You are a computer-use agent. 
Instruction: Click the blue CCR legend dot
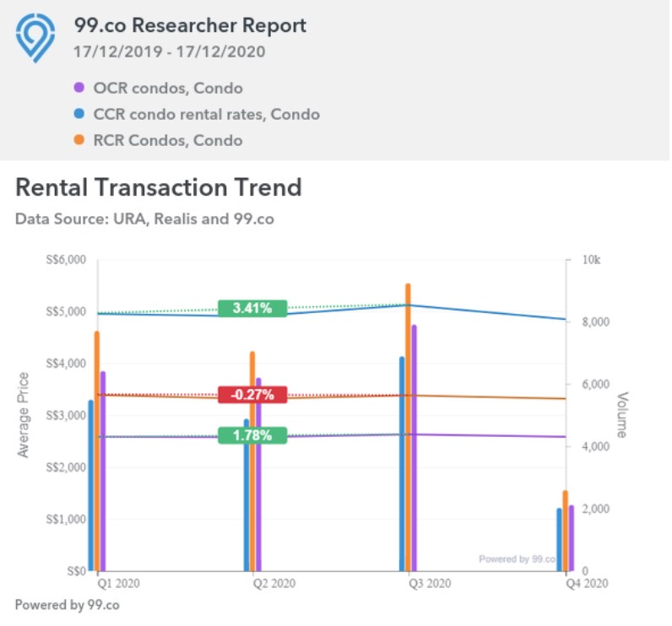click(79, 114)
